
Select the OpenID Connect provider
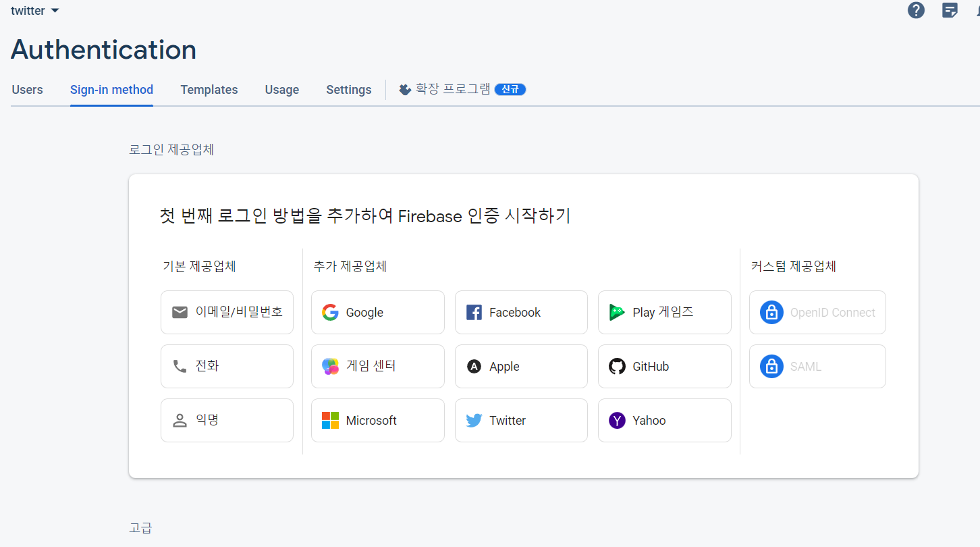[x=817, y=312]
